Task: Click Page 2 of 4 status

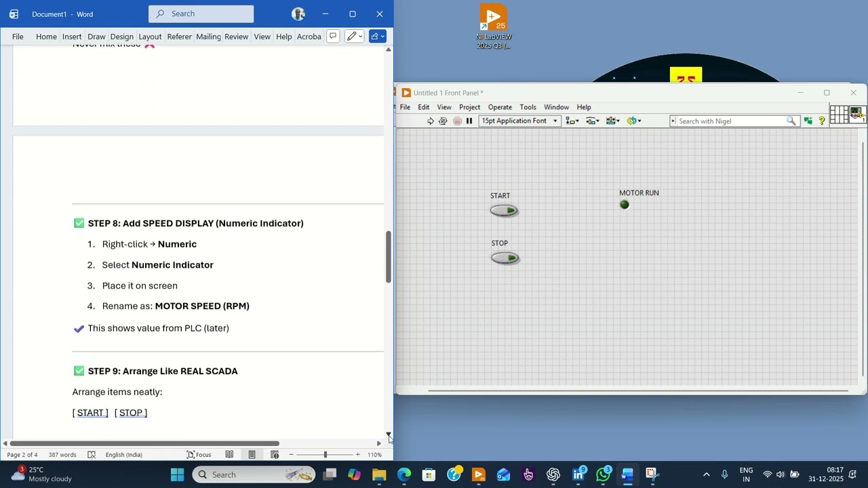Action: 22,455
